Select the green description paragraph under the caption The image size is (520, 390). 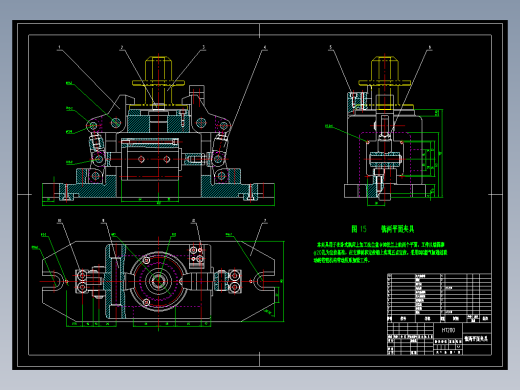point(380,252)
